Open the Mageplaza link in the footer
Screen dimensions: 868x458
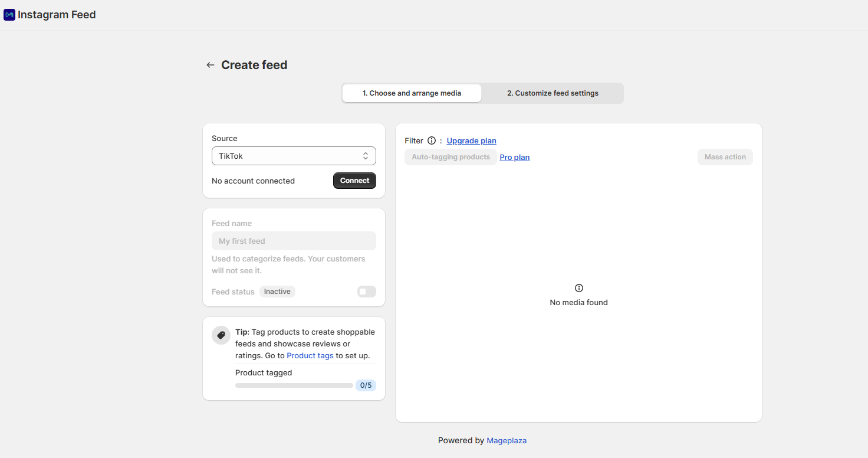pos(507,440)
